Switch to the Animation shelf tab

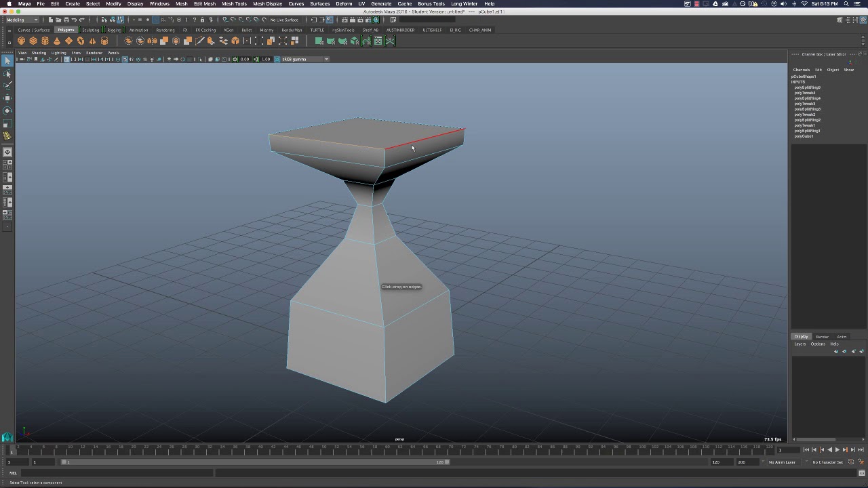[138, 30]
